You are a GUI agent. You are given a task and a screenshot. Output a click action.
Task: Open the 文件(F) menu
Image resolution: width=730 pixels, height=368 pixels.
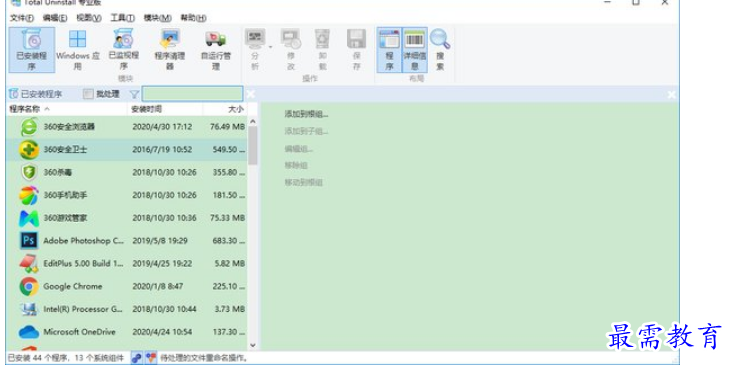[22, 18]
